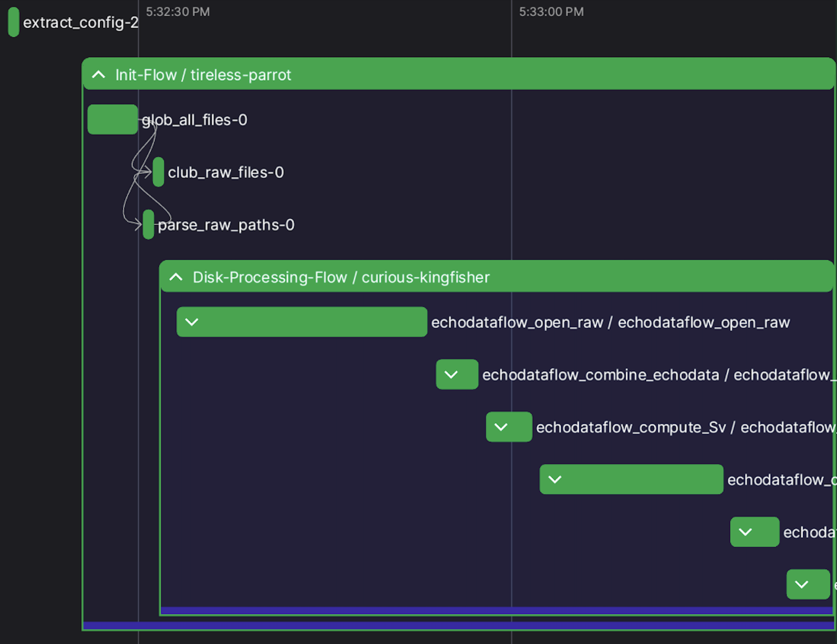
Task: Collapse the Init-Flow / tireless-parrot flow
Action: tap(98, 75)
